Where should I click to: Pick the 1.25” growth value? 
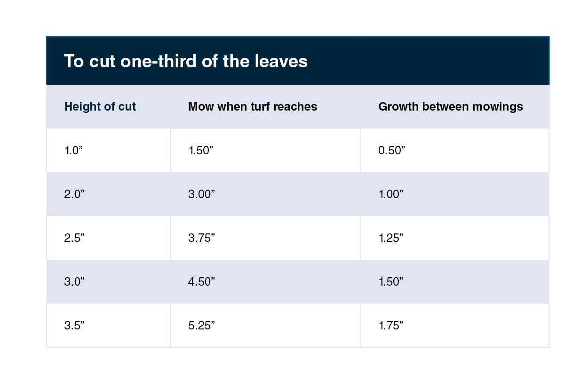pos(391,238)
